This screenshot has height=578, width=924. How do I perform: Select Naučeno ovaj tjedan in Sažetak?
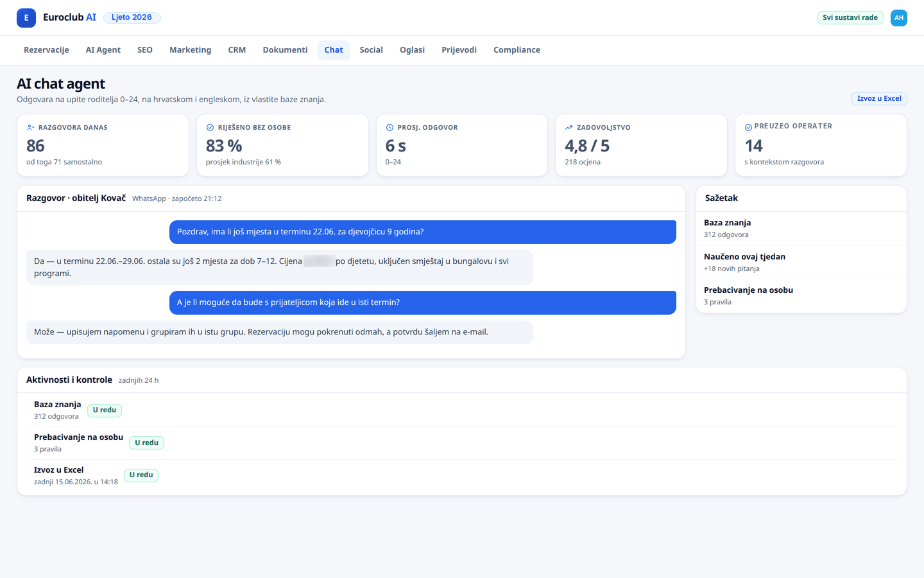(801, 262)
